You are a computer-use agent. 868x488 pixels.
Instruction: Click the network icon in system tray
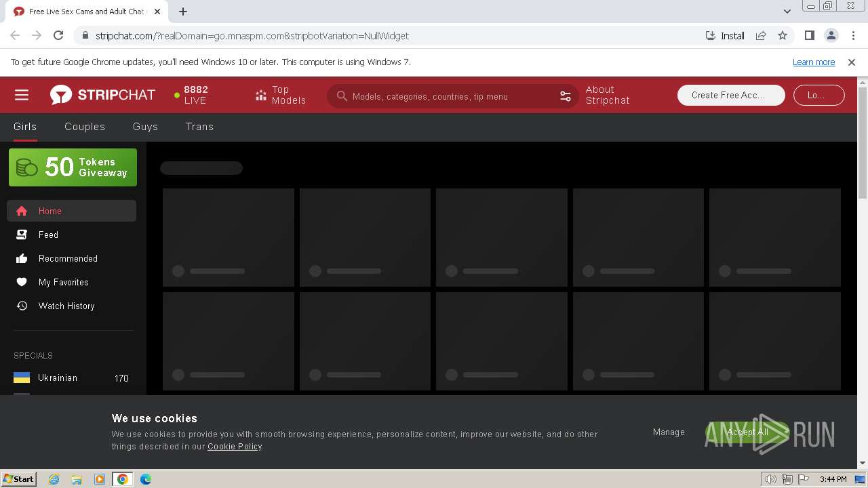[787, 479]
